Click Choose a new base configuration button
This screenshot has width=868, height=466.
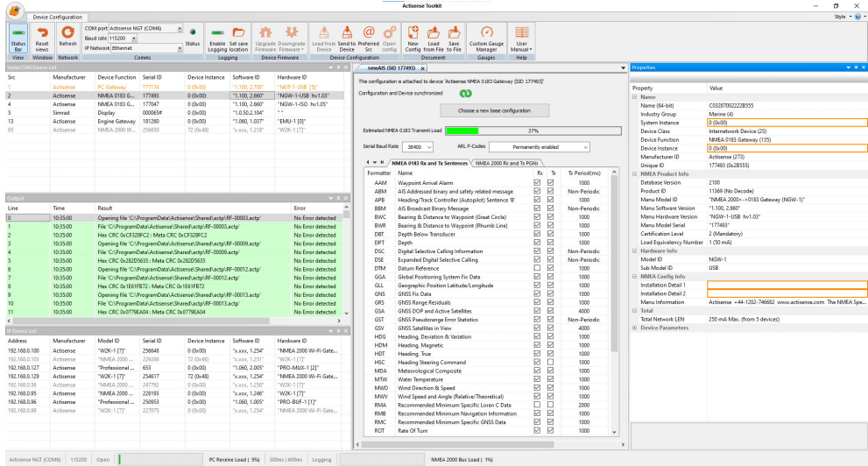click(494, 110)
